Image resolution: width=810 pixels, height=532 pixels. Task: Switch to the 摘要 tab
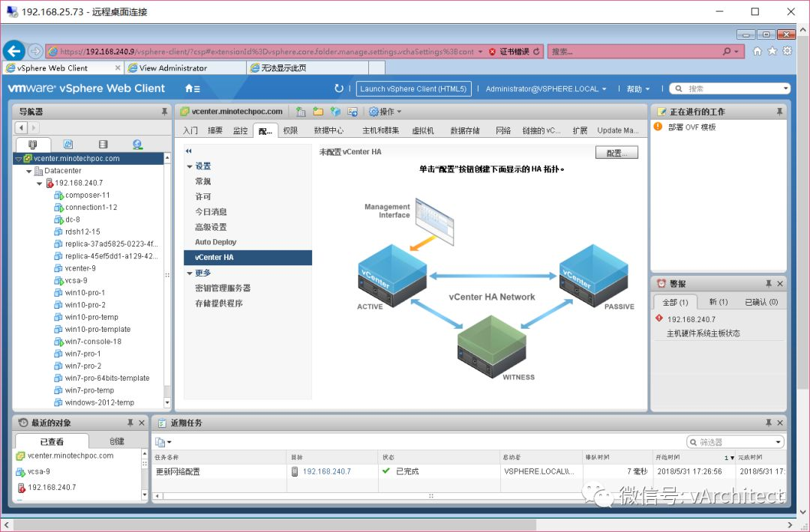(x=215, y=130)
